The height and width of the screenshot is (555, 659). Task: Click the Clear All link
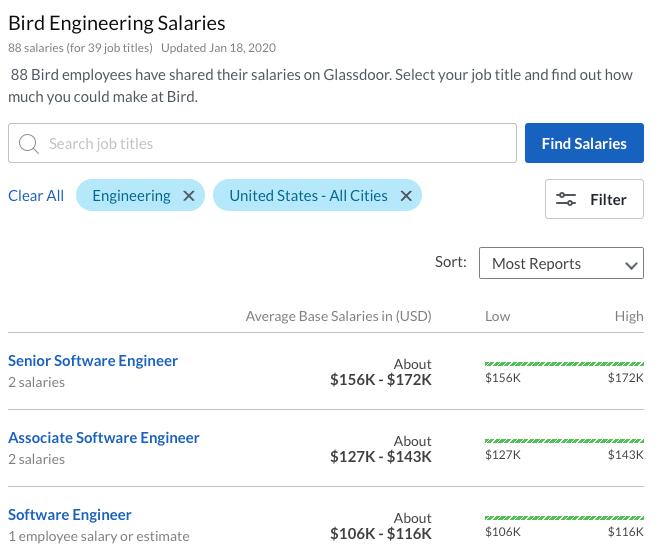pyautogui.click(x=36, y=196)
